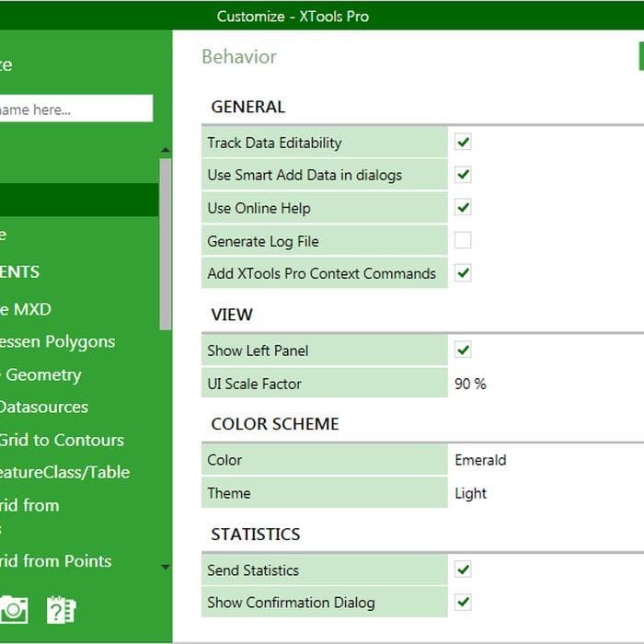Screen dimensions: 644x644
Task: Open the Grid from Points sidebar entry
Action: click(56, 561)
